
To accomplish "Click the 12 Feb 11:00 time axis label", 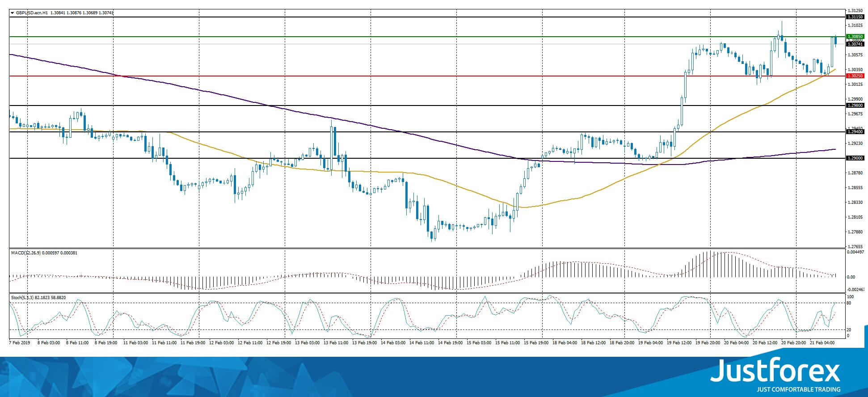I will (250, 343).
